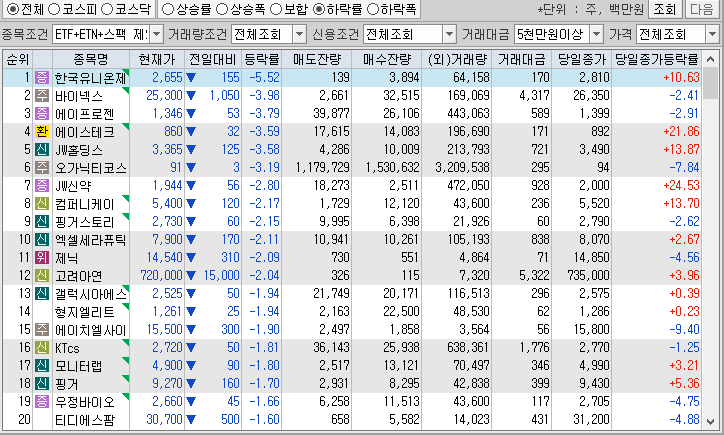Click the down arrow in 바이넥스 row
The image size is (724, 435).
191,96
